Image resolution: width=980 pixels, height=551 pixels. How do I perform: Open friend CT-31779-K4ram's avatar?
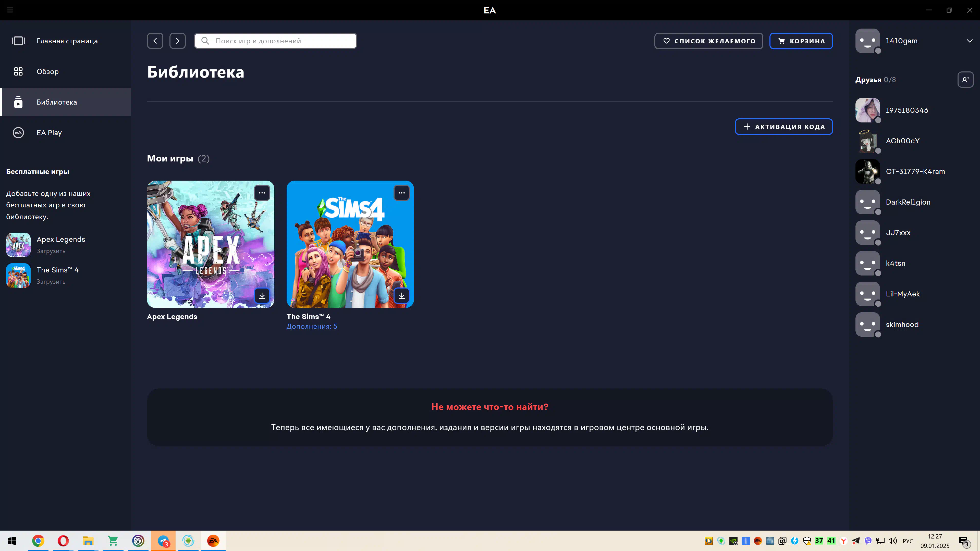click(x=867, y=171)
